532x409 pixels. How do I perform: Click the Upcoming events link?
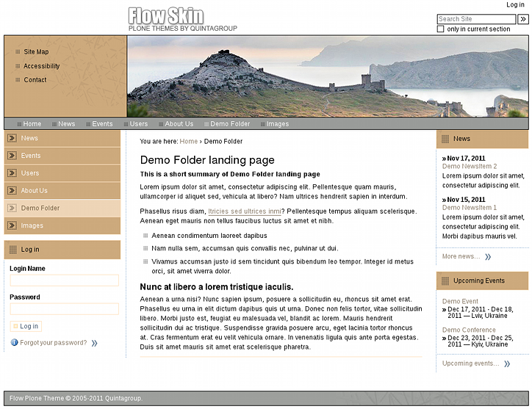pos(470,363)
